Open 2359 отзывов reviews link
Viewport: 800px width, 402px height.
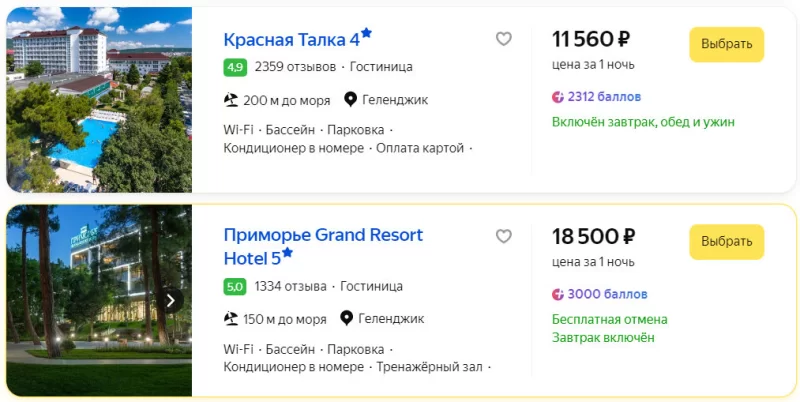click(x=295, y=67)
